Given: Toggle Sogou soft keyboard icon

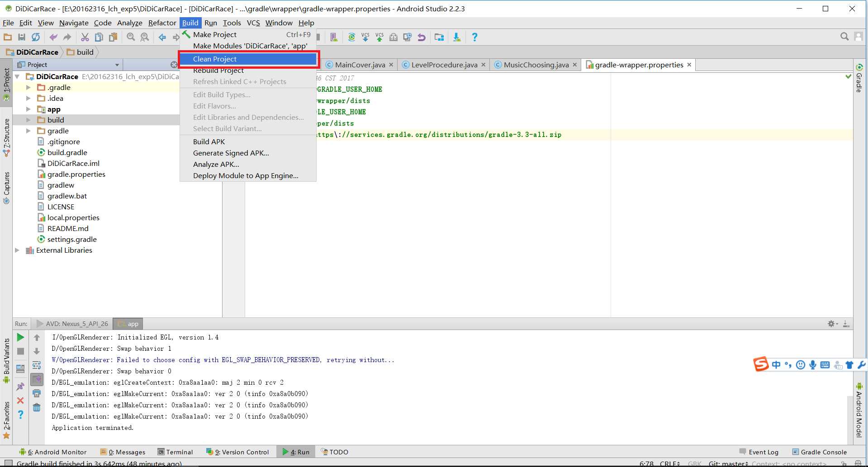Looking at the screenshot, I should click(x=825, y=364).
